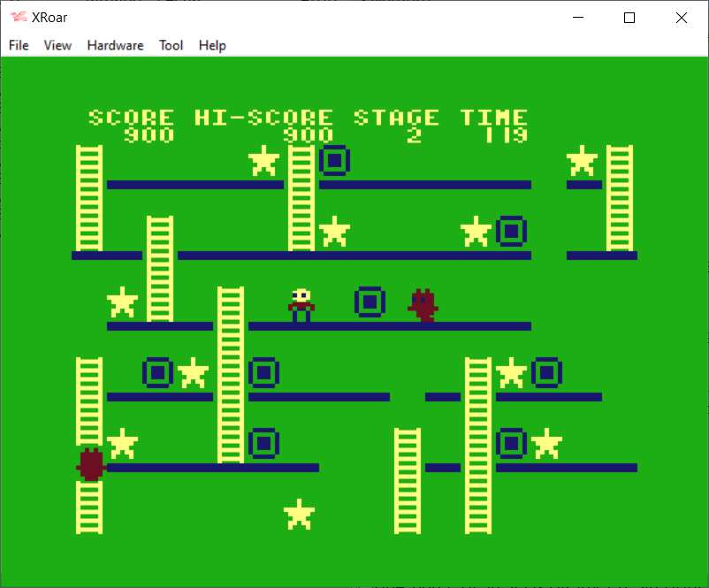Click the "900" value under HI-SCORE

(x=308, y=135)
